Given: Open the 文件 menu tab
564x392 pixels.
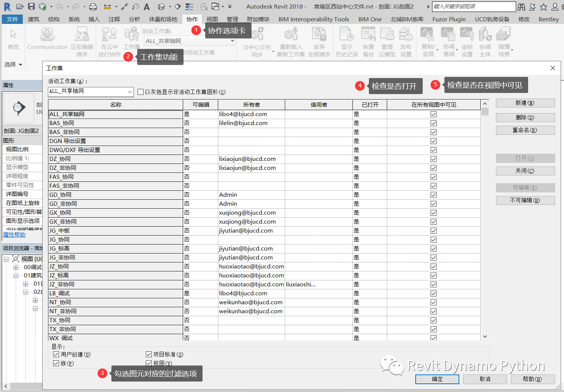Looking at the screenshot, I should coord(12,19).
